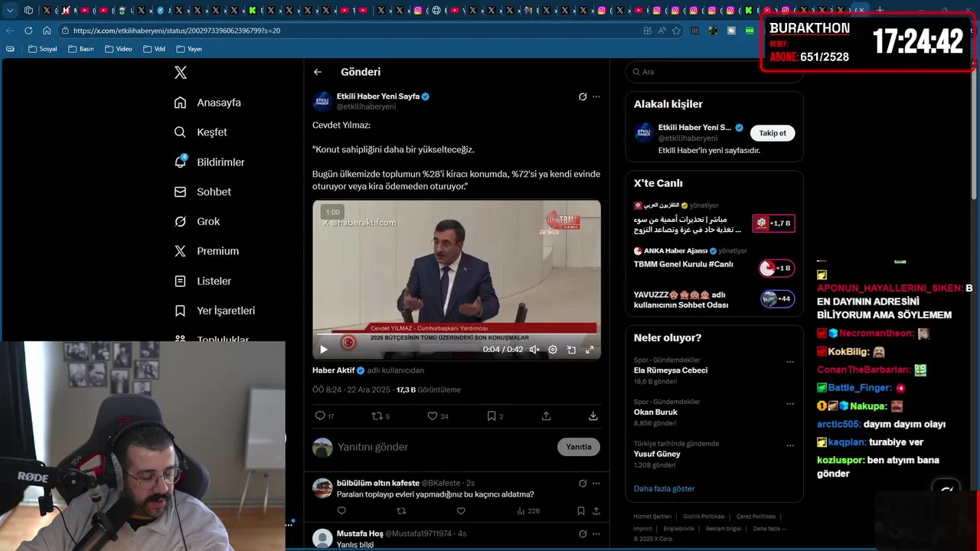Open the Sosyal bookmarks folder
The width and height of the screenshot is (980, 551).
(x=42, y=49)
